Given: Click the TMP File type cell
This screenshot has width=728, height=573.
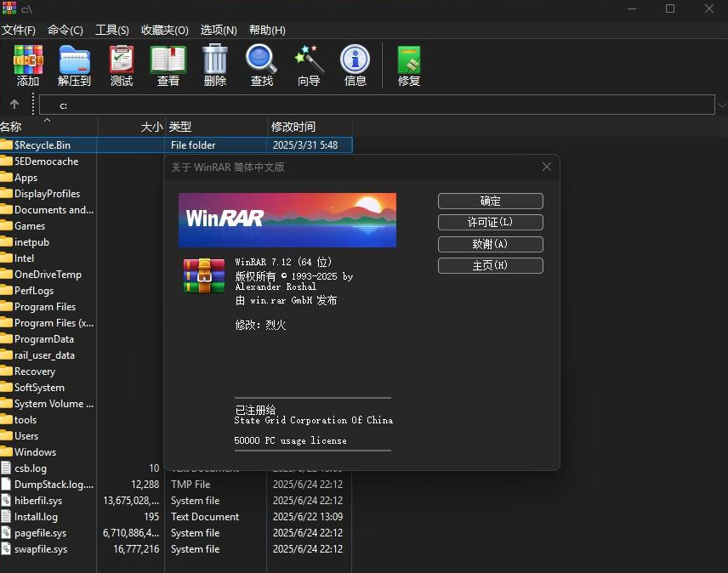Looking at the screenshot, I should click(x=191, y=485).
